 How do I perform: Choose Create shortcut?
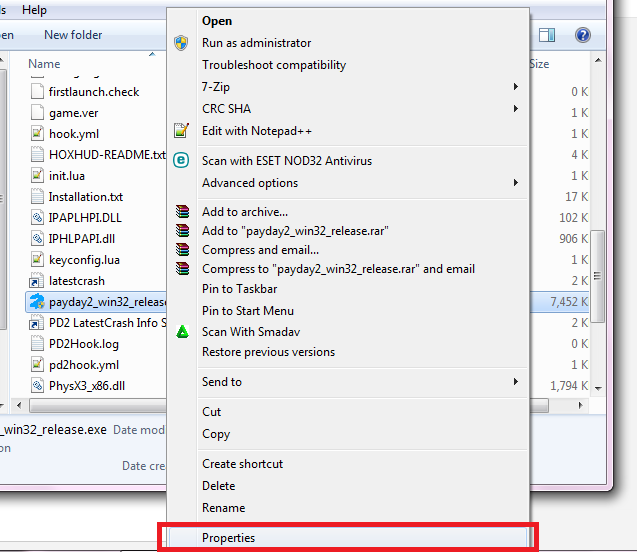point(242,464)
